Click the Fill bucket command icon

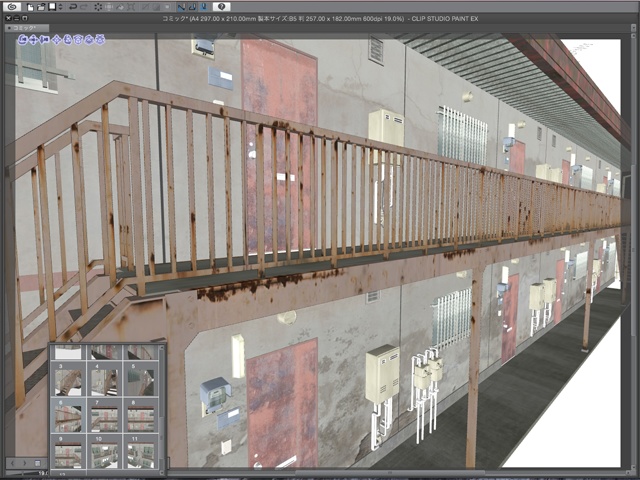point(120,7)
